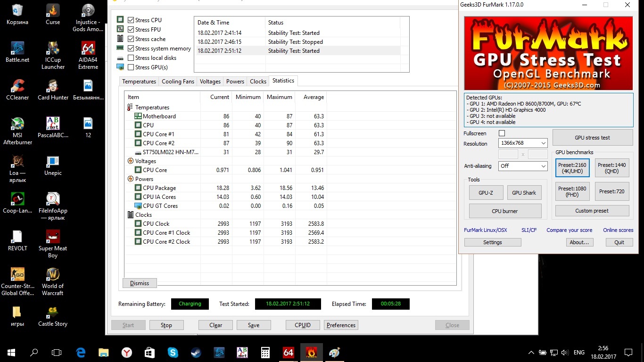Launch CCleaner desktop icon

(17, 90)
